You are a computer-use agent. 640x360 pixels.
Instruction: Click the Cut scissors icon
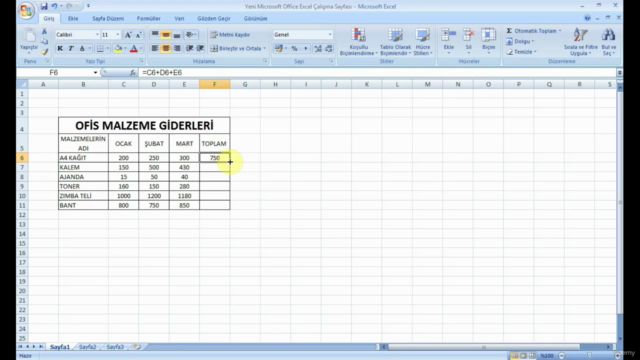pyautogui.click(x=44, y=31)
